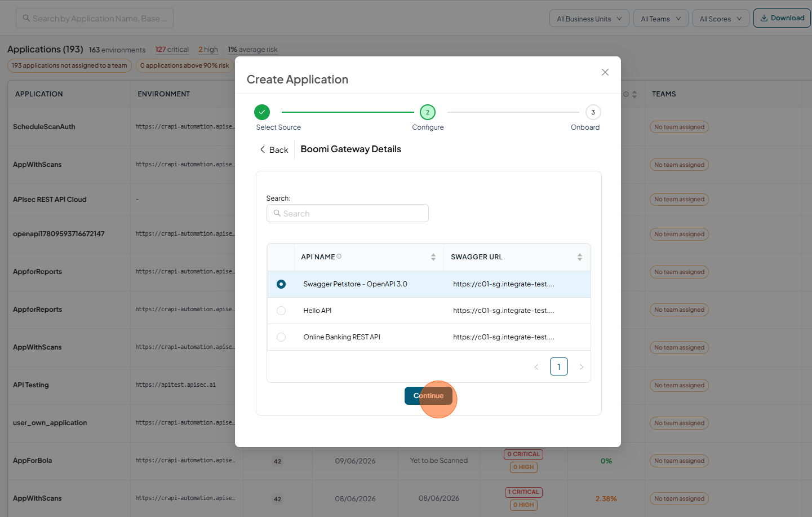Click the 193 applications not assigned chip
Image resolution: width=812 pixels, height=517 pixels.
69,65
